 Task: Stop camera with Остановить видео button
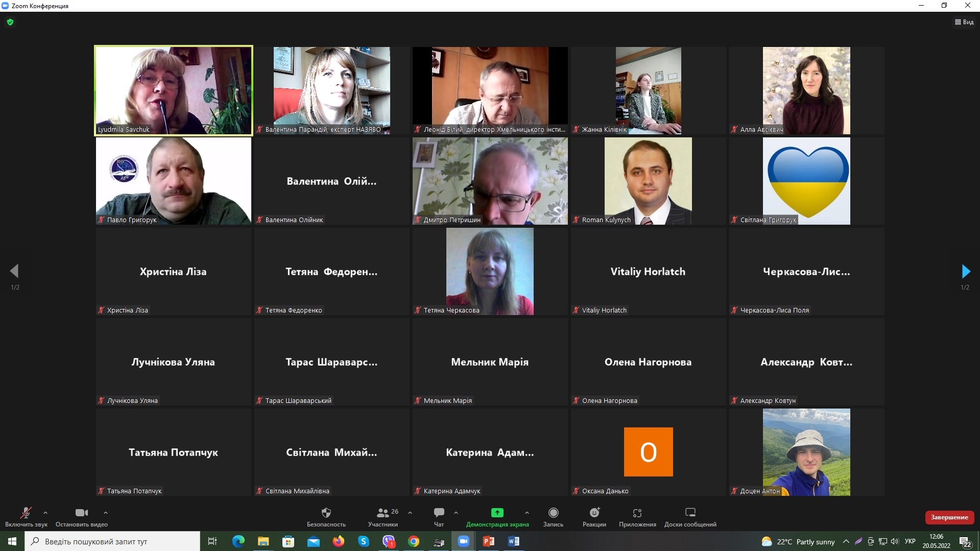coord(82,517)
